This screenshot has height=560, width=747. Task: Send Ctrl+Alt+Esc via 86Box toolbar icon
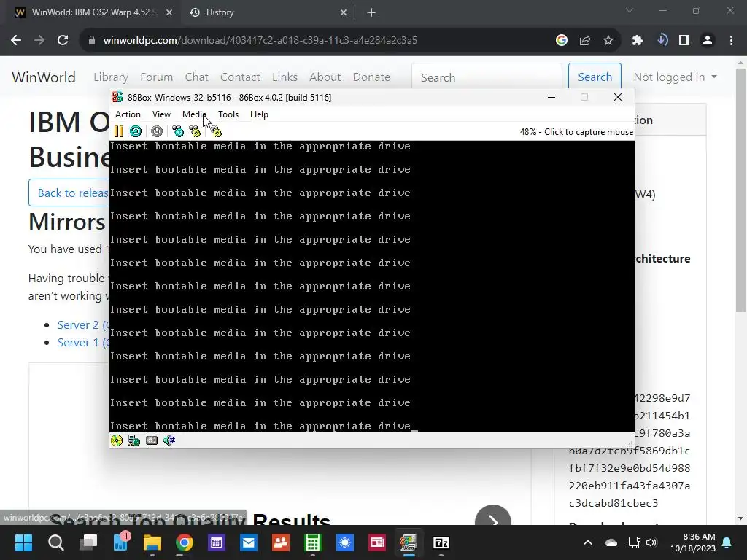tap(195, 131)
